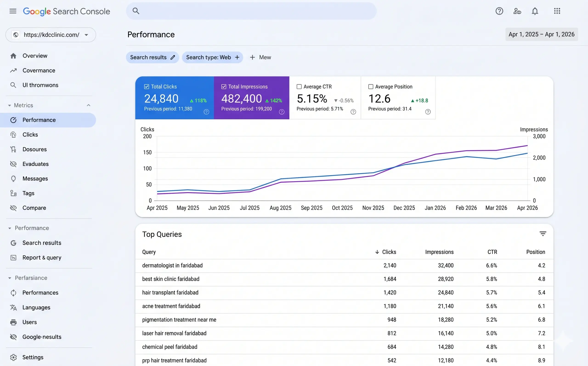The height and width of the screenshot is (366, 588).
Task: Uncheck the Total Clicks checkbox
Action: coord(147,87)
